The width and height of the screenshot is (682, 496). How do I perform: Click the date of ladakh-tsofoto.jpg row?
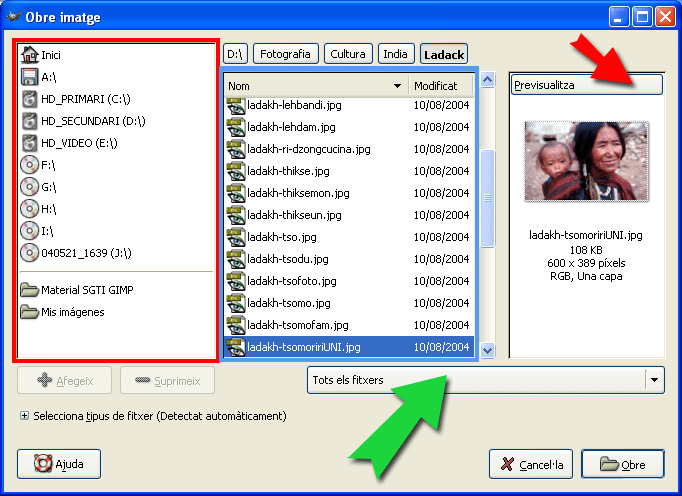441,281
